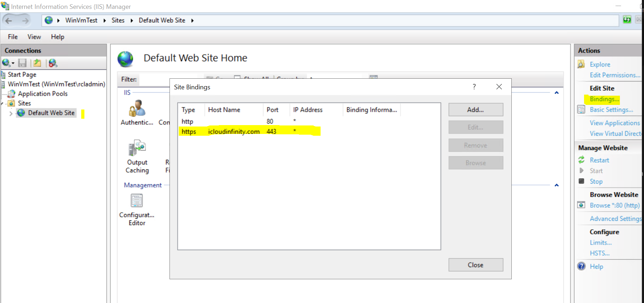
Task: Click Close button in Site Bindings dialog
Action: [476, 265]
